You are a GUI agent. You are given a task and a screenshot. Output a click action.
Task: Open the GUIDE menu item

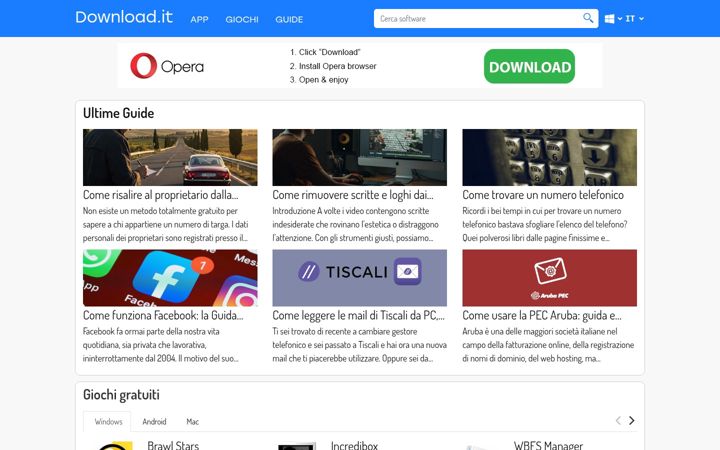[x=289, y=19]
